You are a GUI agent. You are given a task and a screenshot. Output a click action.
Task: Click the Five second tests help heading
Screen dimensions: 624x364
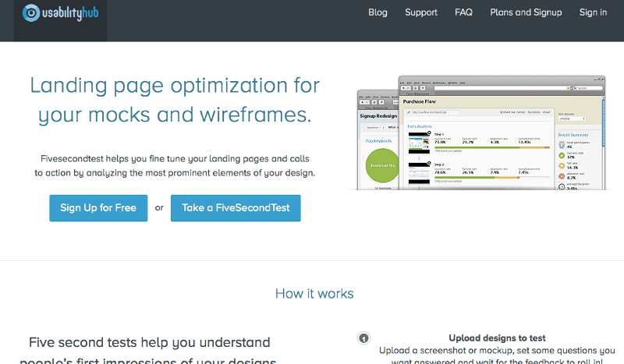pyautogui.click(x=148, y=350)
